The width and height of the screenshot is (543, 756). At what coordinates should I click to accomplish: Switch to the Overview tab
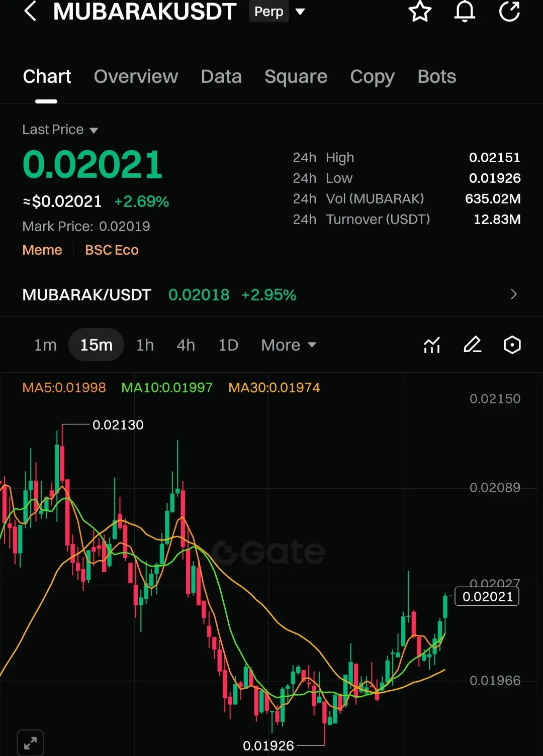[x=136, y=77]
